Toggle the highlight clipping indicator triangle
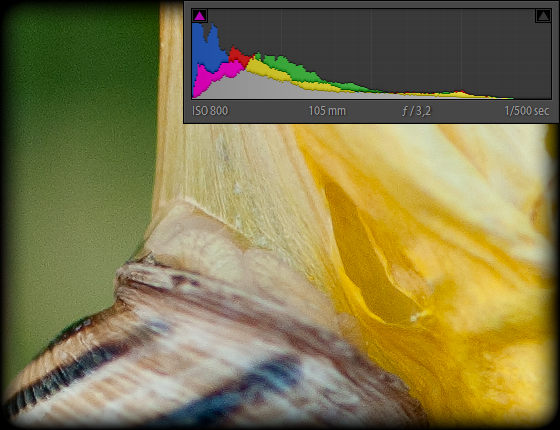This screenshot has width=560, height=430. [543, 16]
